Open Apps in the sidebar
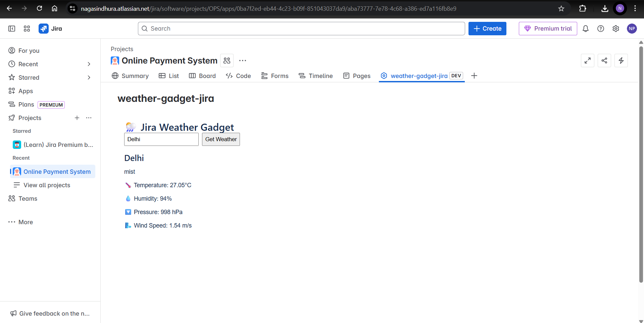The image size is (644, 323). click(50, 91)
